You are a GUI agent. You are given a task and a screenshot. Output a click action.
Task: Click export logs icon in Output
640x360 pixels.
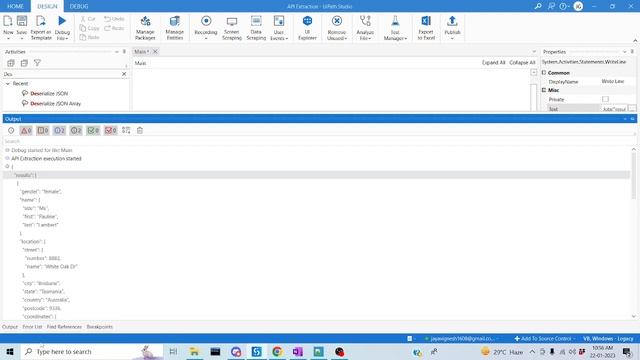point(126,131)
